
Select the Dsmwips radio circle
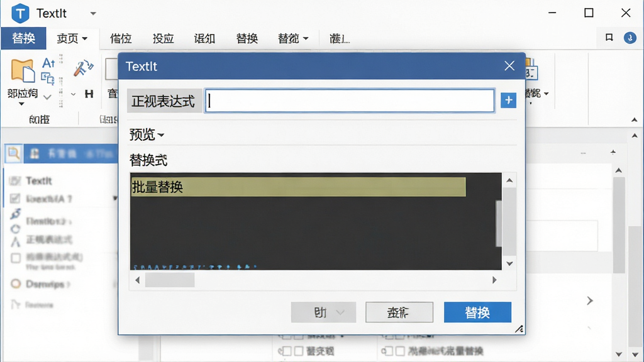click(x=16, y=283)
